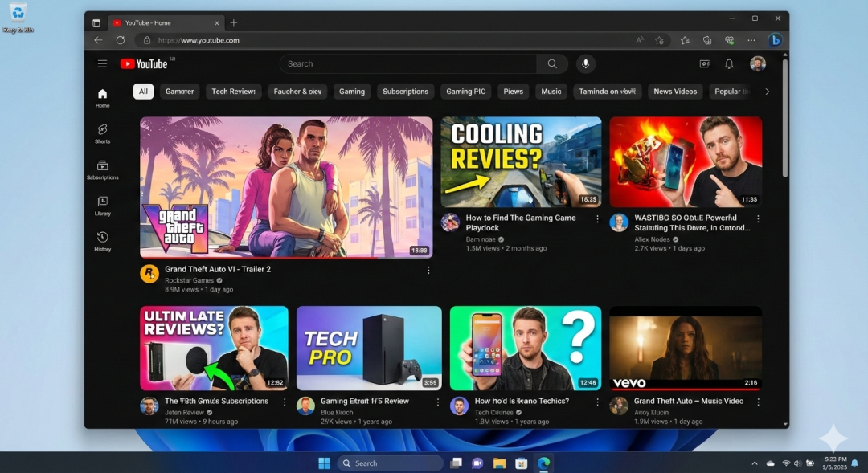This screenshot has height=473, width=868.
Task: Open options menu for GTA VI Trailer 2
Action: 428,271
